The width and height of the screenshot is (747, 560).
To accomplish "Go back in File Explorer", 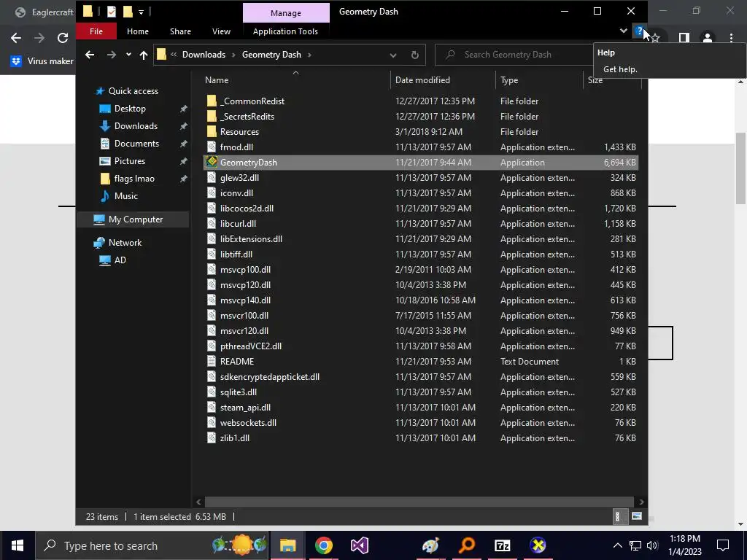I will click(90, 55).
